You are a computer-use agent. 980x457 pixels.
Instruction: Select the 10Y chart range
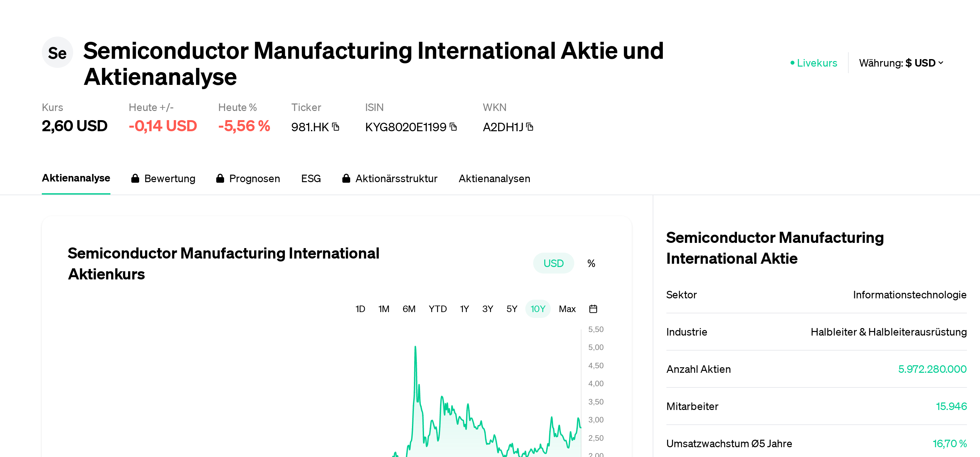pos(538,309)
